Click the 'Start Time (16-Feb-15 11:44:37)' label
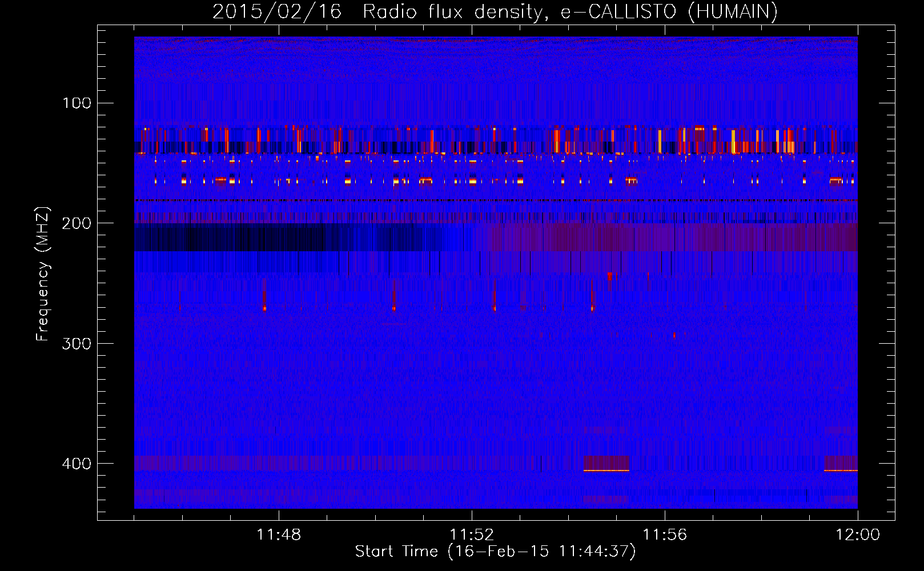 pos(495,552)
